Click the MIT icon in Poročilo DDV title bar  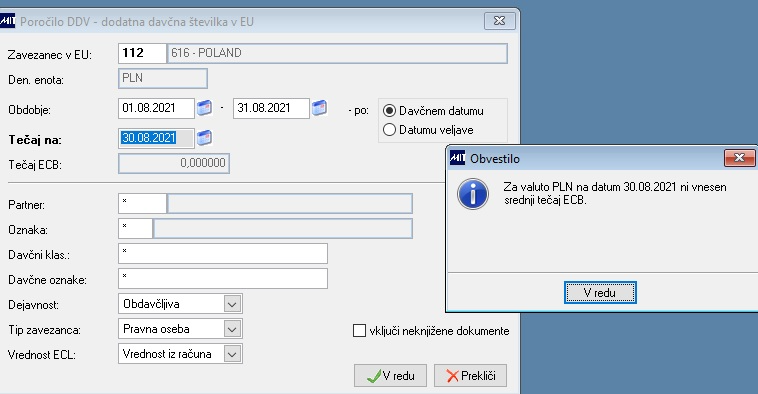[x=7, y=21]
